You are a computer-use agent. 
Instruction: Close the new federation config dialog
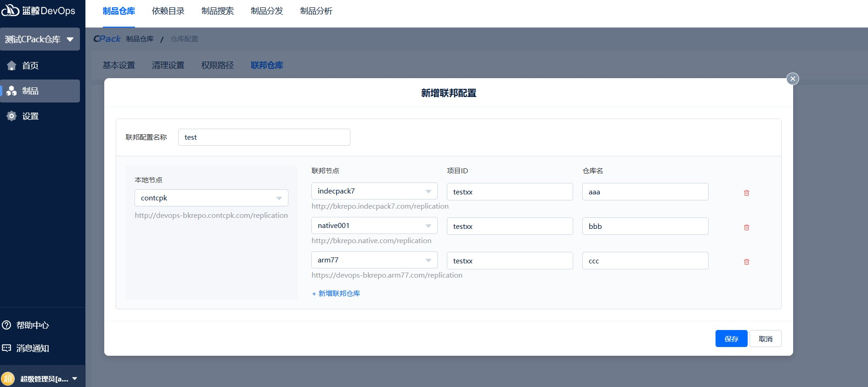[x=792, y=79]
